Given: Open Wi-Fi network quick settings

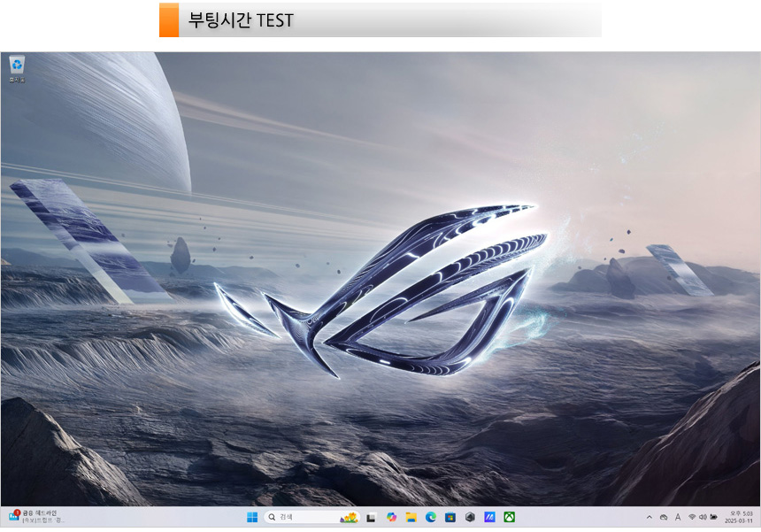Looking at the screenshot, I should point(692,517).
